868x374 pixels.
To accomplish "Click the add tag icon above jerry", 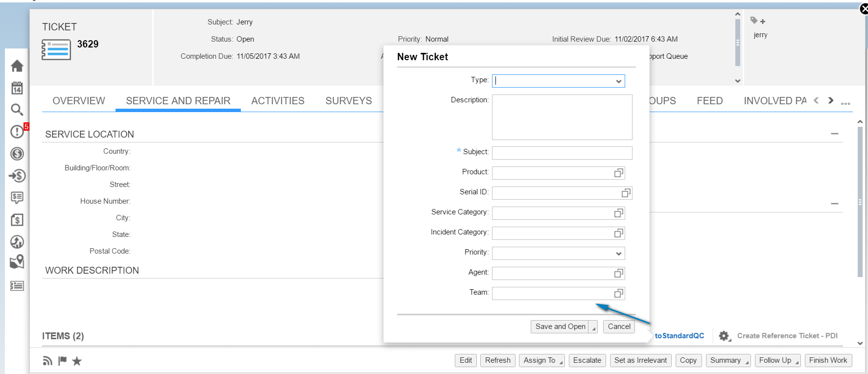I will (758, 21).
